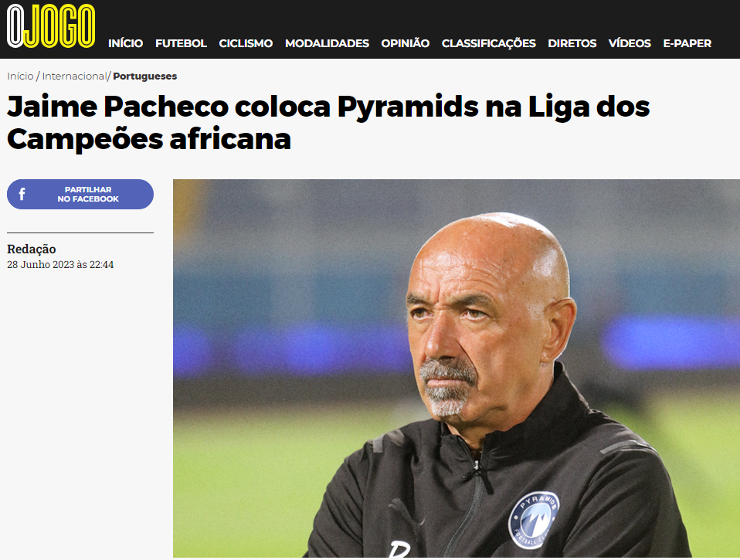Screen dimensions: 740x560
Task: Click the Início breadcrumb link
Action: click(x=20, y=76)
